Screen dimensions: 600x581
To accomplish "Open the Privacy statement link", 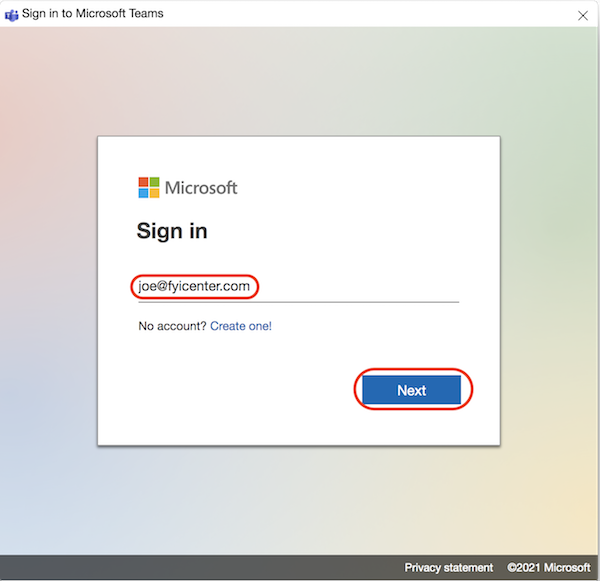I will tap(448, 567).
